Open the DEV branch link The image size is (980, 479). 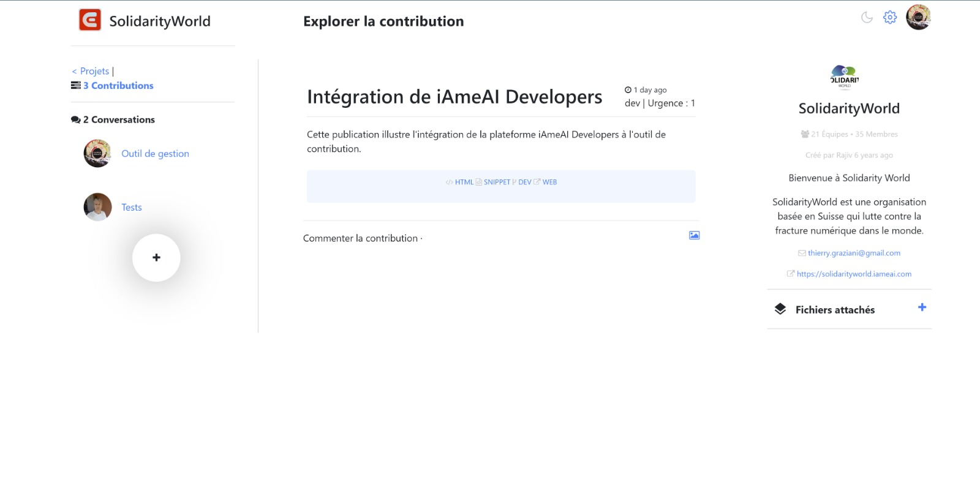click(525, 182)
